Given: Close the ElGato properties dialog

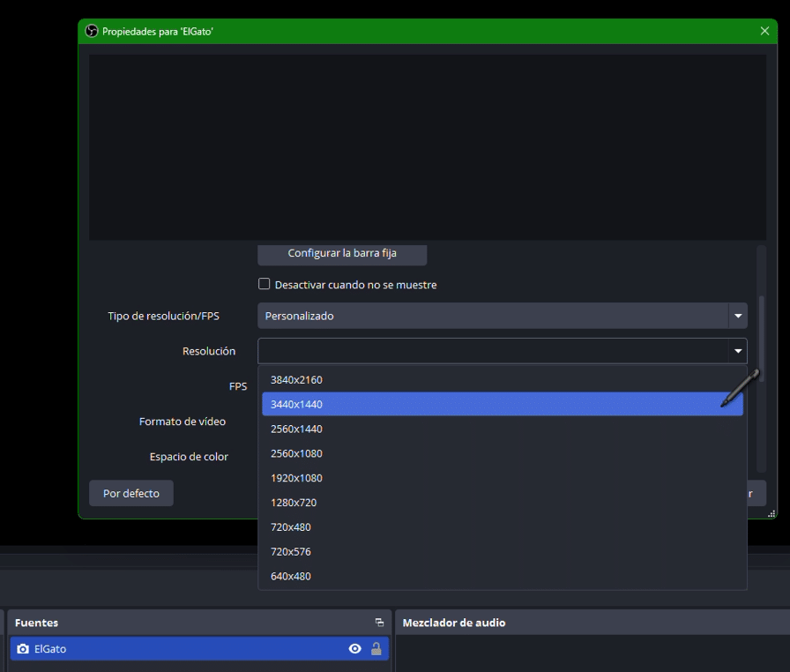Looking at the screenshot, I should point(764,31).
